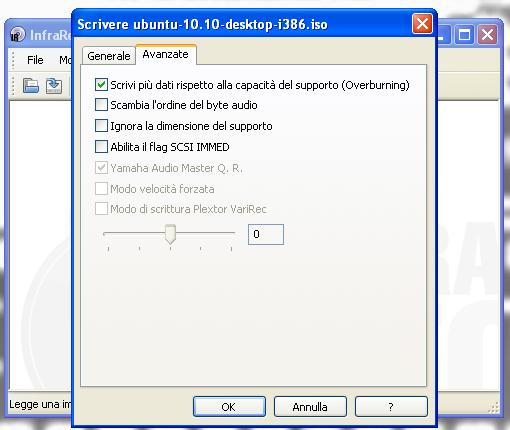Screen dimensions: 510x430
Task: Click the read image toolbar icon
Action: [54, 86]
